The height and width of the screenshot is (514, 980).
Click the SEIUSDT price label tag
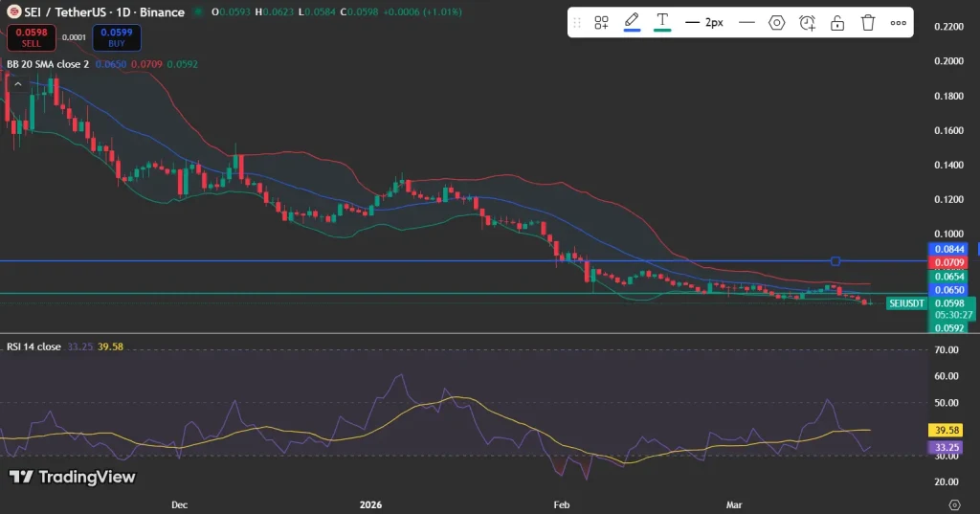click(x=906, y=303)
